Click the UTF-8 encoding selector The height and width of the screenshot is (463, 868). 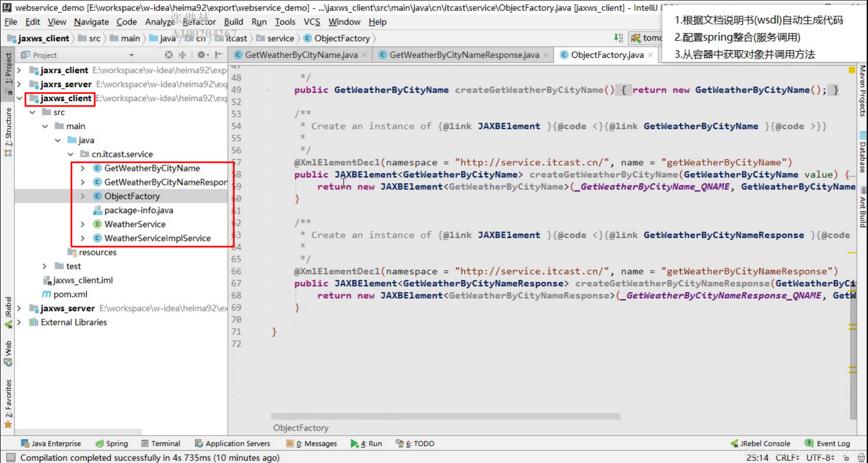[x=820, y=458]
